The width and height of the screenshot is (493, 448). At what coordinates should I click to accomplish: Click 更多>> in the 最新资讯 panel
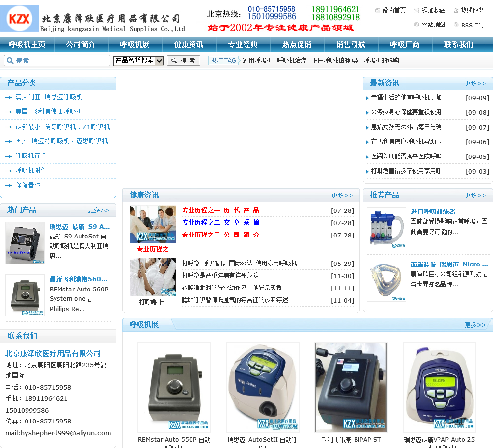(475, 83)
